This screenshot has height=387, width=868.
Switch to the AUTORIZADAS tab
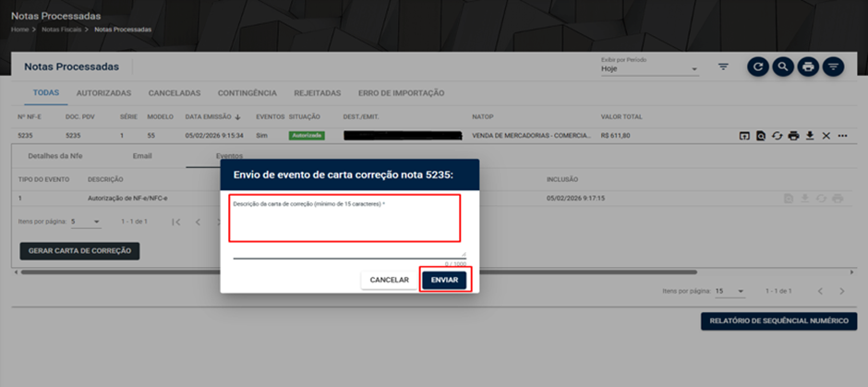click(103, 93)
